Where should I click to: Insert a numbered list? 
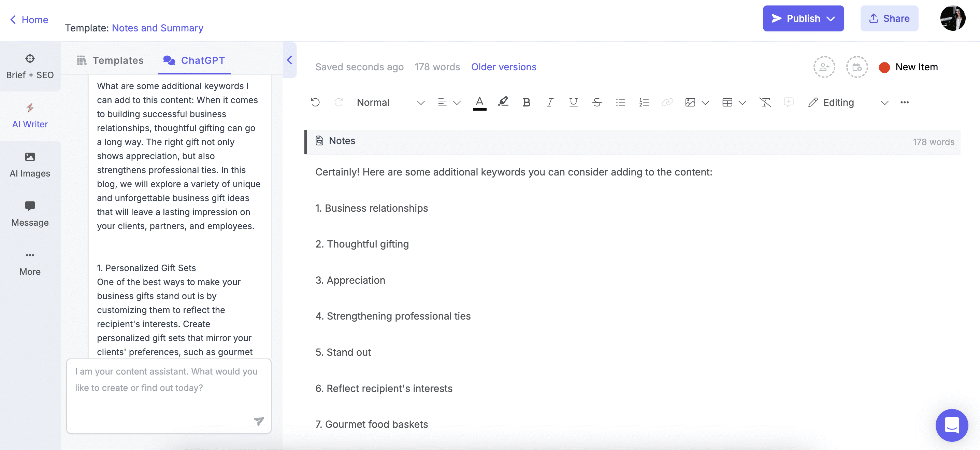click(644, 102)
